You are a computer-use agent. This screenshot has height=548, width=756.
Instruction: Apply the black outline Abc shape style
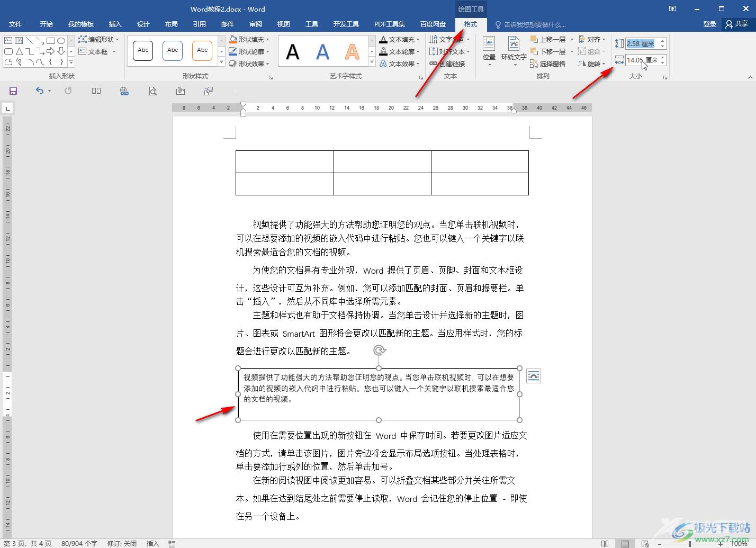click(x=143, y=51)
